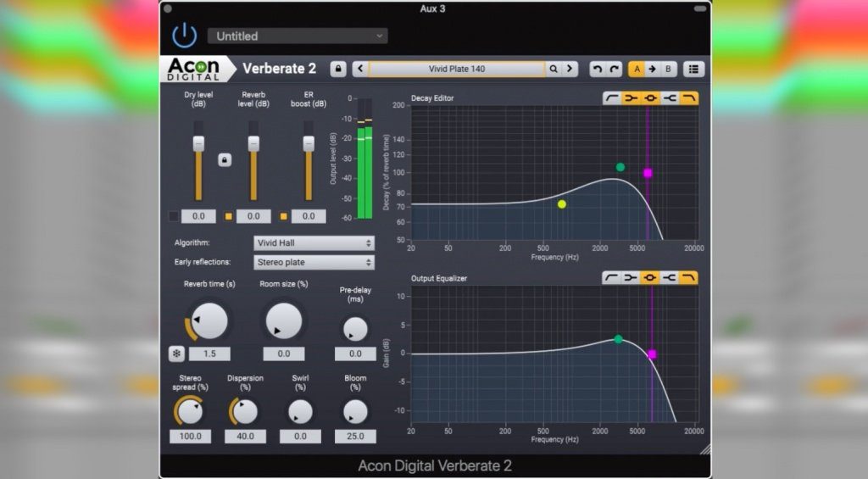Select the green node in Output Equalizer
This screenshot has width=868, height=479.
[618, 339]
